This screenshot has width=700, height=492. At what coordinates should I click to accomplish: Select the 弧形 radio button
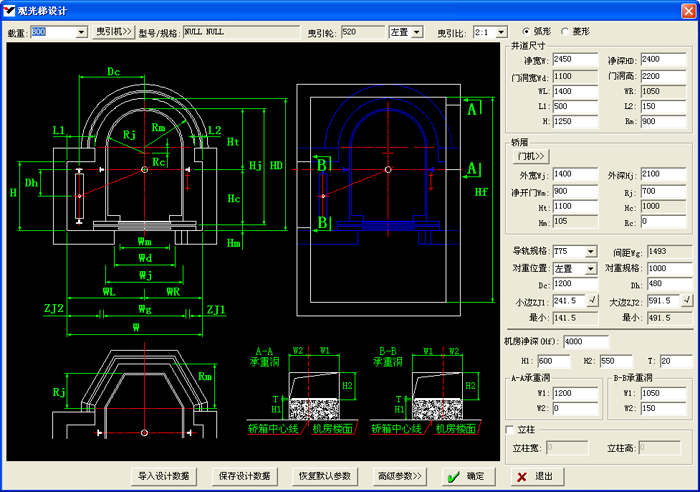[x=527, y=32]
